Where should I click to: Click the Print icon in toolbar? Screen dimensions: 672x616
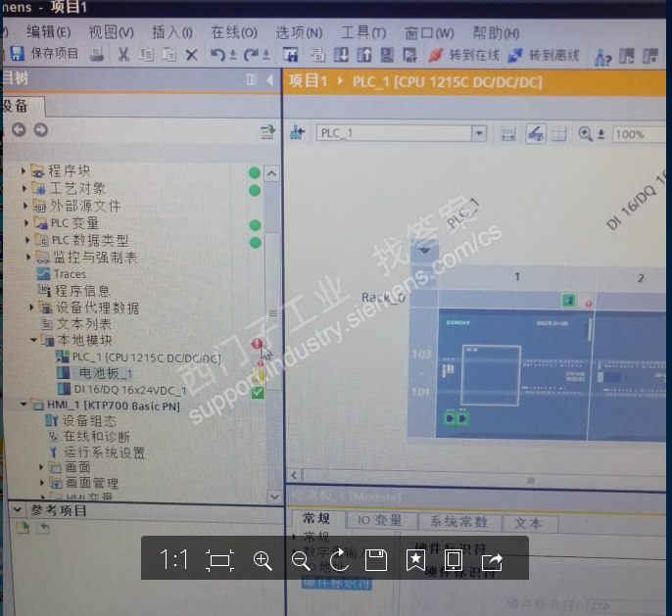tap(97, 54)
